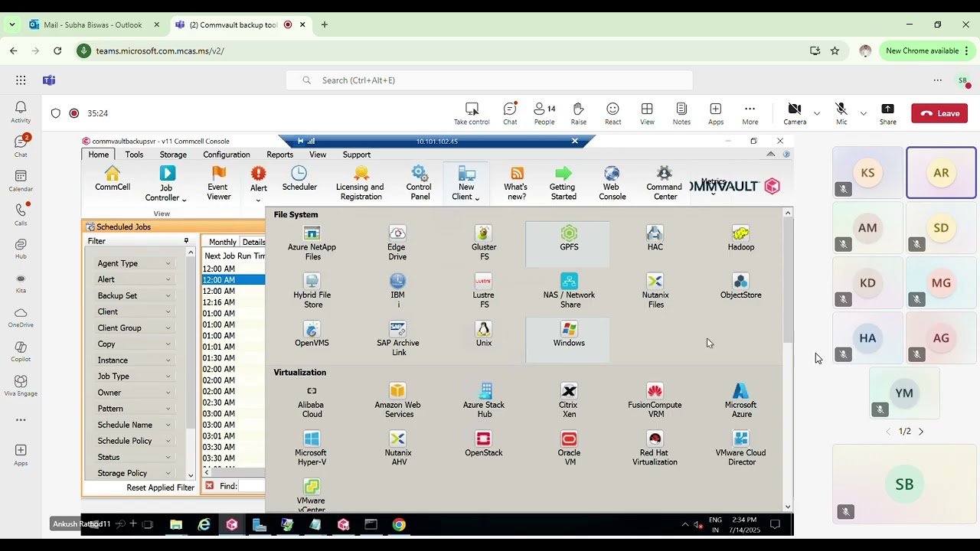Open the CommCell ribbon button
The image size is (980, 551).
click(113, 179)
